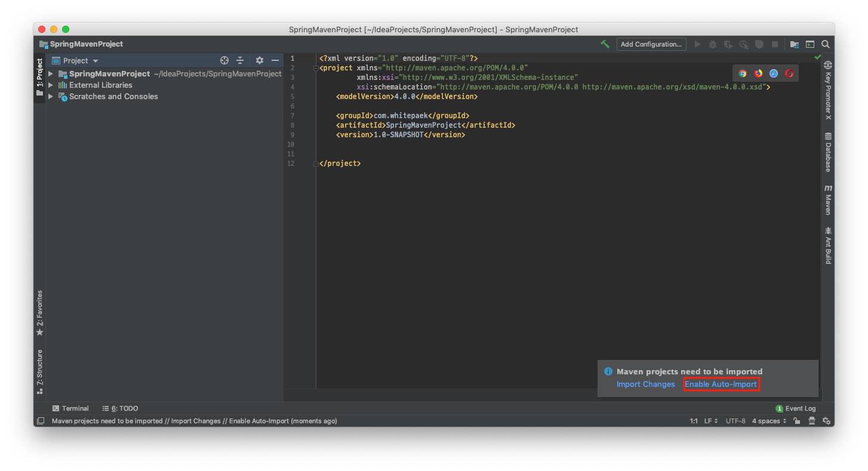Image resolution: width=868 pixels, height=471 pixels.
Task: Open the Ant Build tool window
Action: 828,245
